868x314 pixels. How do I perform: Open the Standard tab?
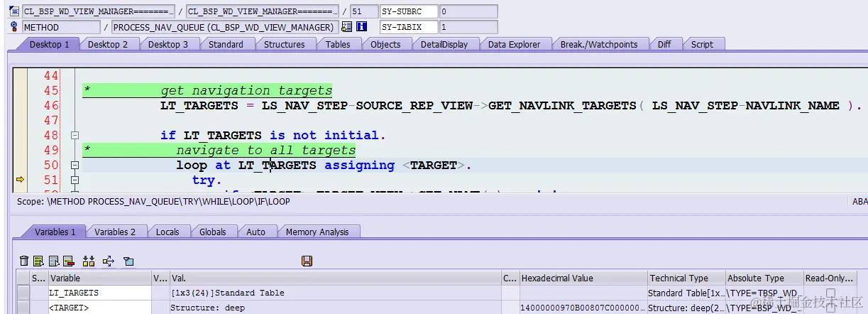click(x=226, y=44)
